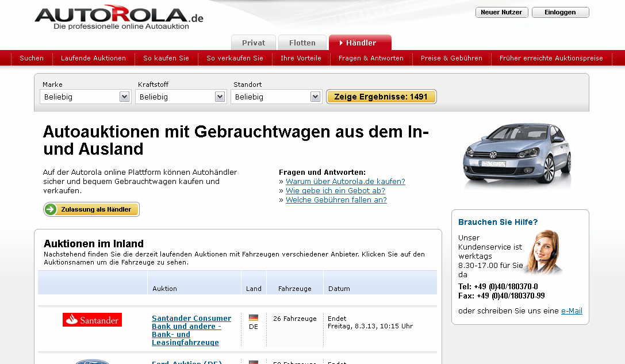Click the Tel: +49 (0)40/180370-0 text
The image size is (625, 364).
498,286
